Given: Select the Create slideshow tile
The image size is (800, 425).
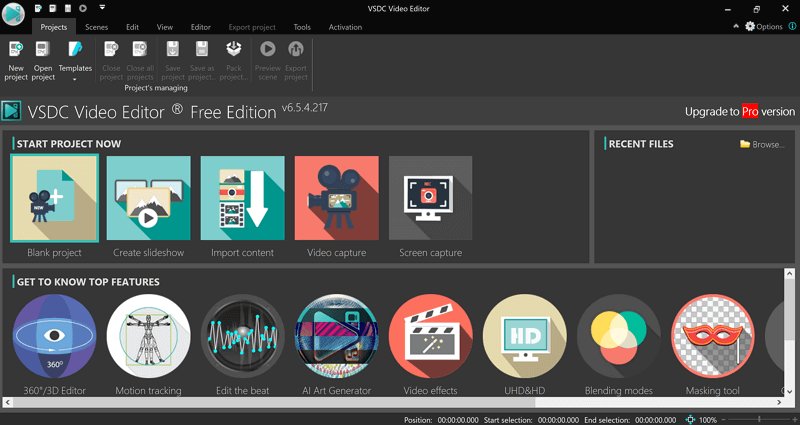Looking at the screenshot, I should (148, 198).
